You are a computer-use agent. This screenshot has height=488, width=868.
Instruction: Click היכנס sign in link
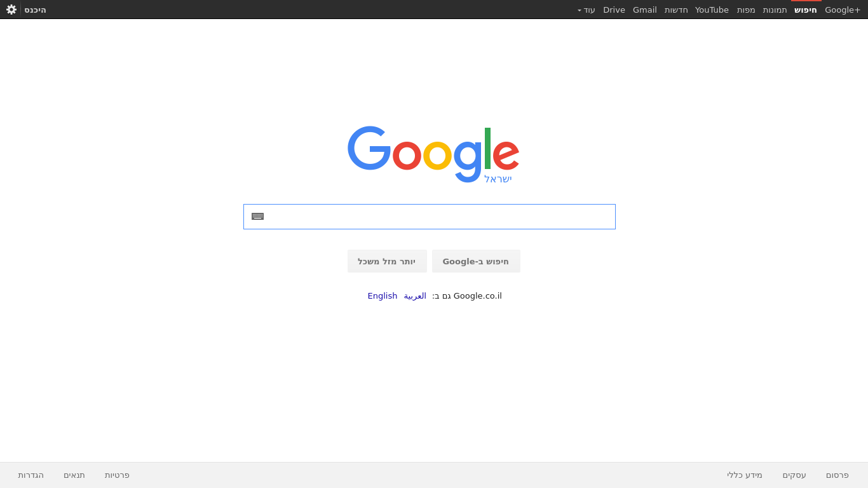(35, 10)
